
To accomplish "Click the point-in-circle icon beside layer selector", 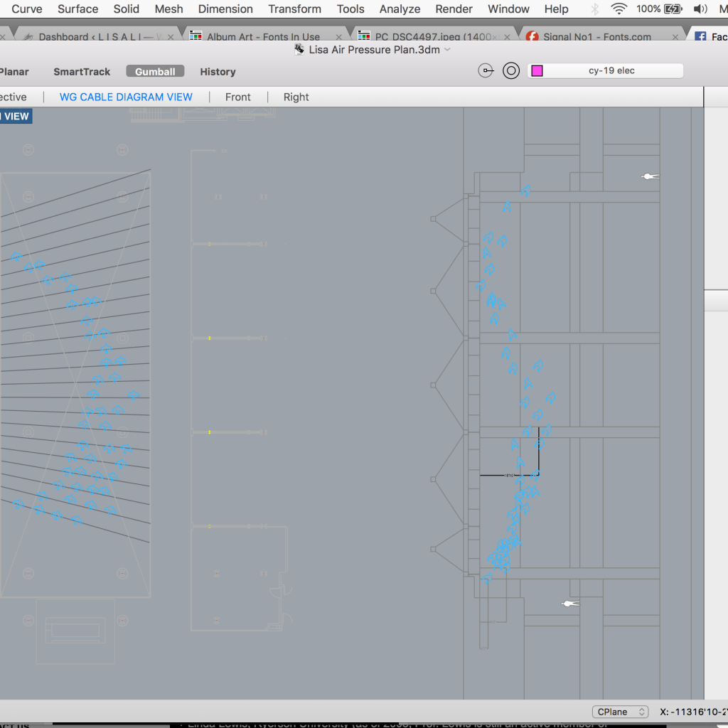I will (486, 70).
